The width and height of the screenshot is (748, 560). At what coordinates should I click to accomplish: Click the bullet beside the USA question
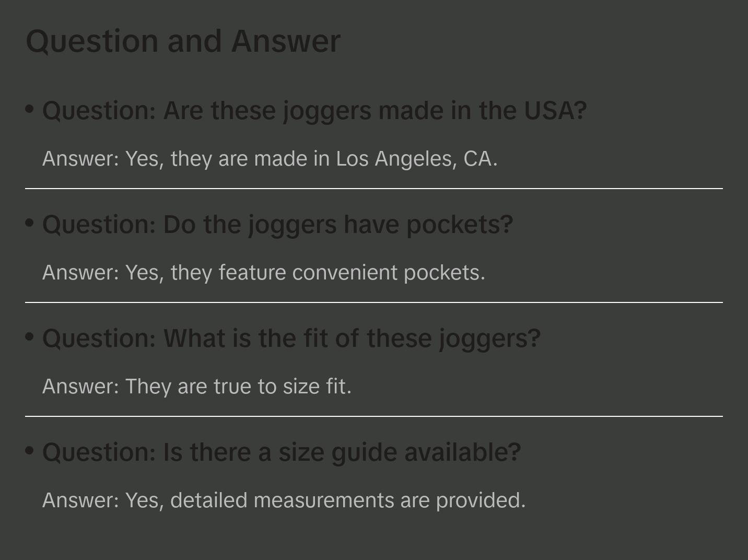[30, 109]
